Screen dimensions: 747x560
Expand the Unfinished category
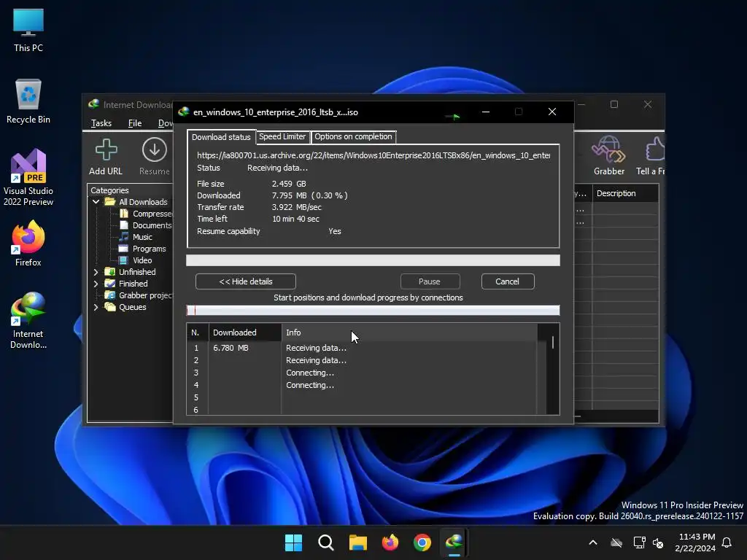point(96,272)
